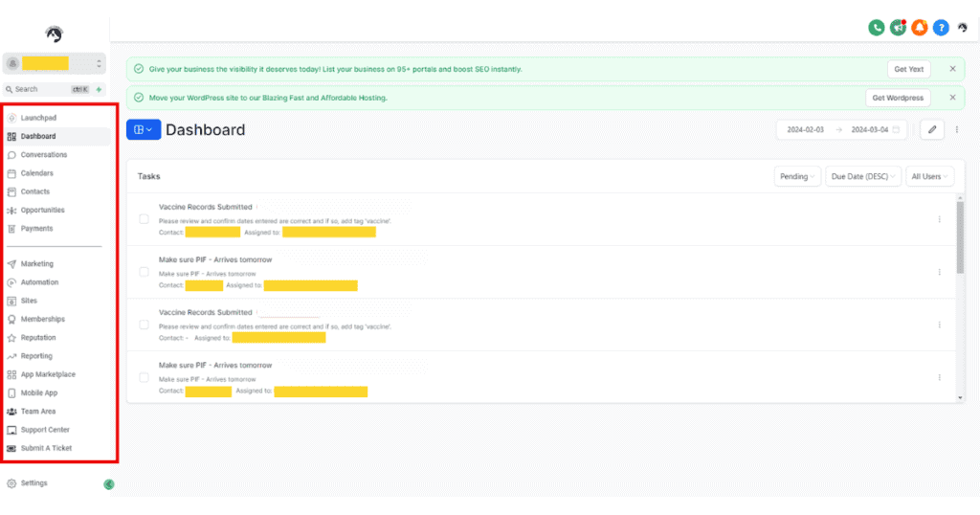Click the lightning quick actions icon beside Search
Viewport: 980px width, 515px height.
(99, 89)
